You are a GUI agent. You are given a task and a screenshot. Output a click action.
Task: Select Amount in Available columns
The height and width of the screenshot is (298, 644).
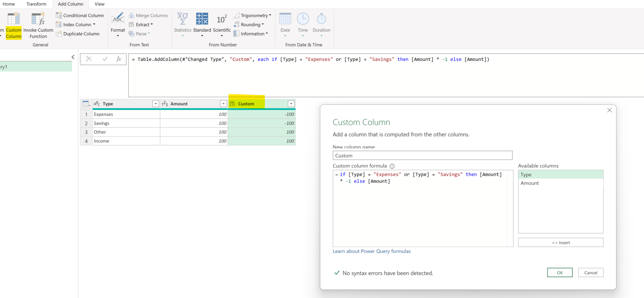561,183
